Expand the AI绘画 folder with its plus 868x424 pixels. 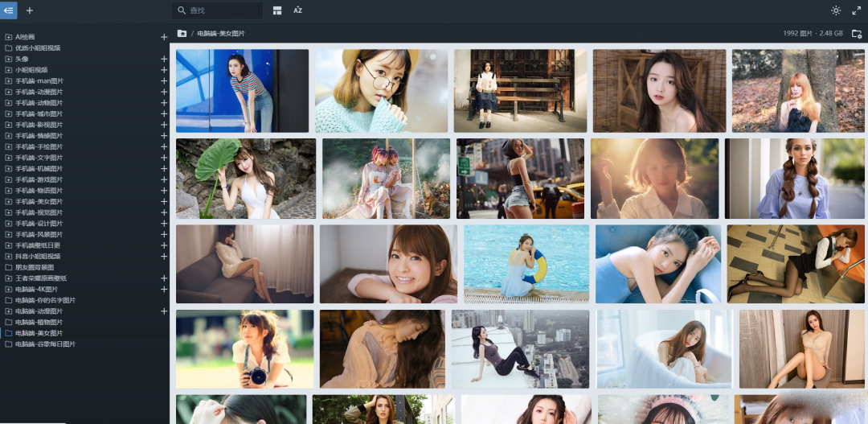point(164,37)
